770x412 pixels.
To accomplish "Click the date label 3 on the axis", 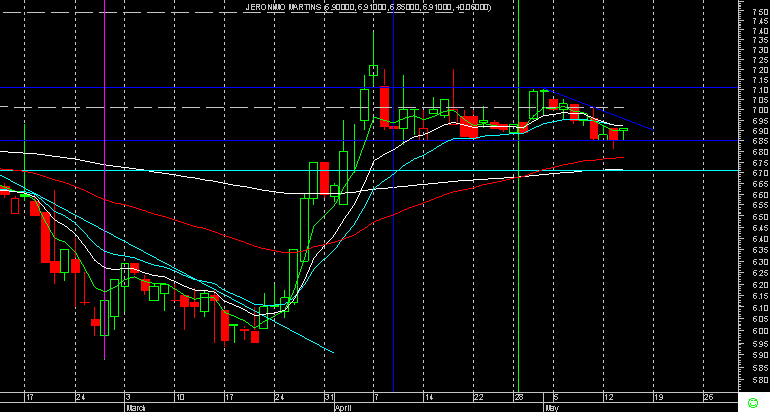I will pos(128,397).
